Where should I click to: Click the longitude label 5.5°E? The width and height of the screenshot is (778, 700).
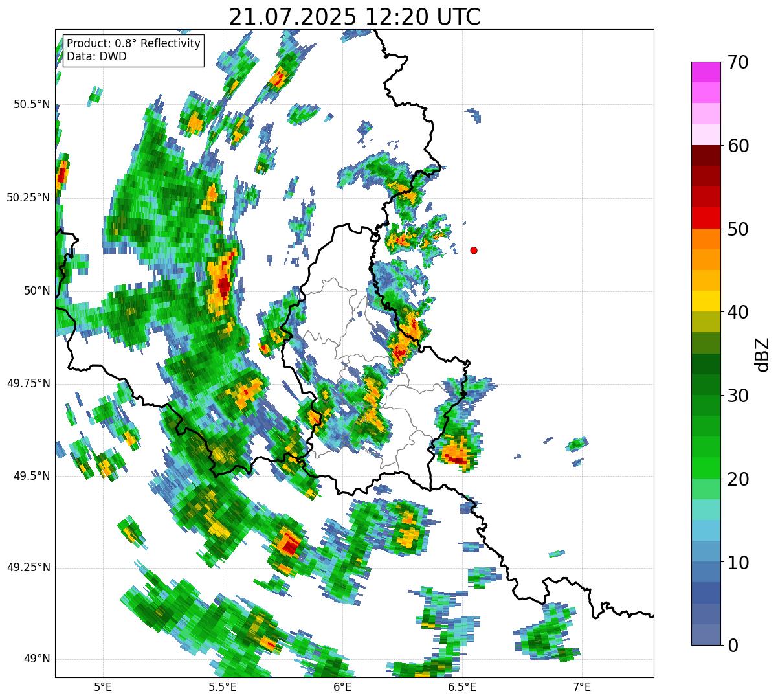[223, 686]
